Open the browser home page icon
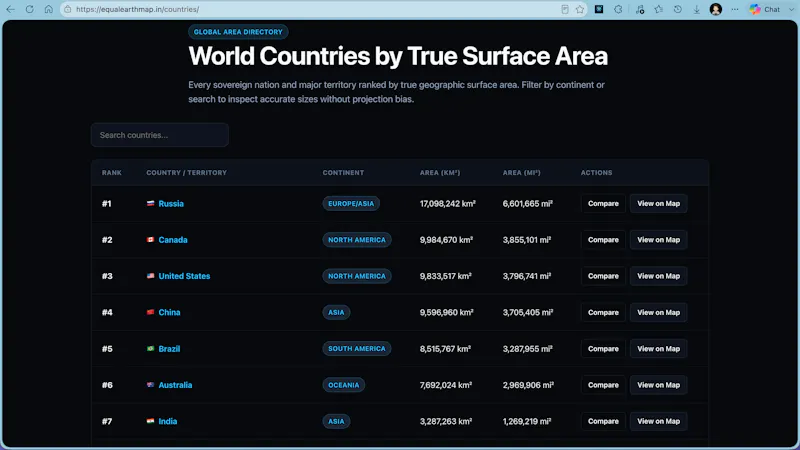 (x=48, y=9)
